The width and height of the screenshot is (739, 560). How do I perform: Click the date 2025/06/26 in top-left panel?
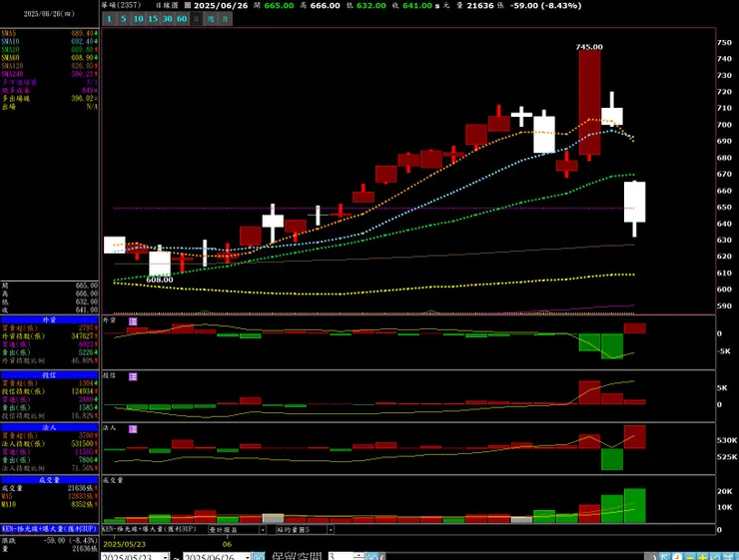pyautogui.click(x=49, y=14)
